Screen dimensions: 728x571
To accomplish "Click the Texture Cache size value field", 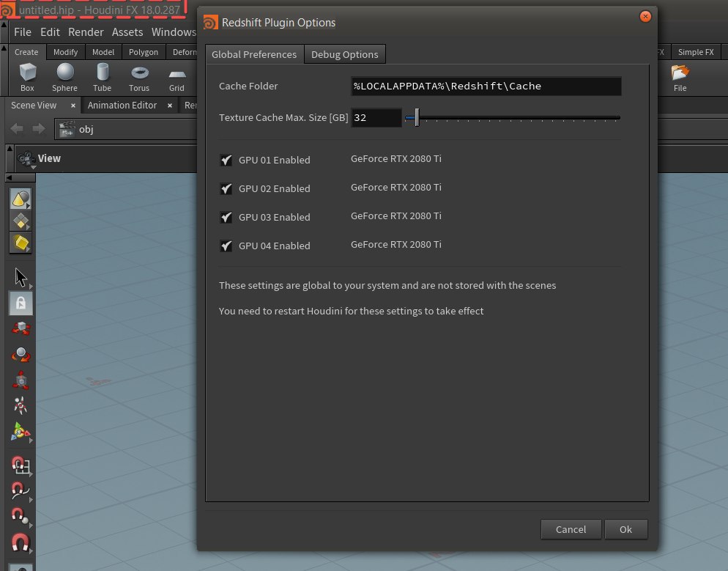I will pyautogui.click(x=376, y=117).
